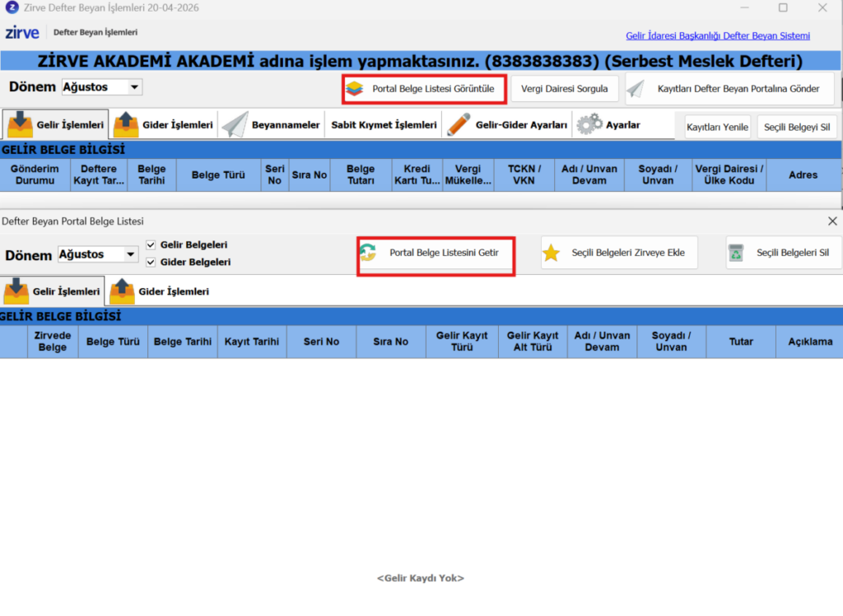Viewport: 843px width, 616px height.
Task: Click the Gelir Kayıt Alt Türü column header
Action: (533, 342)
